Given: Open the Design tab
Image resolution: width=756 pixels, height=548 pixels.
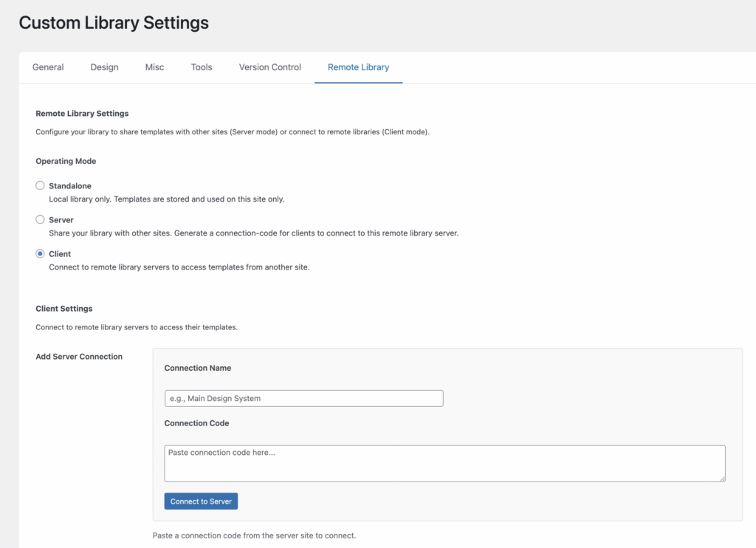Looking at the screenshot, I should (x=104, y=67).
